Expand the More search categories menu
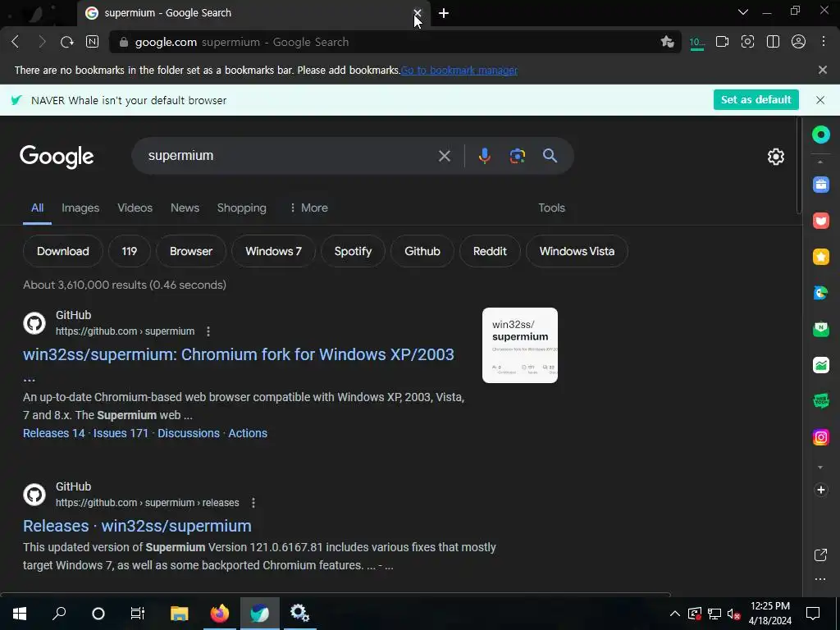This screenshot has width=840, height=630. [x=308, y=208]
